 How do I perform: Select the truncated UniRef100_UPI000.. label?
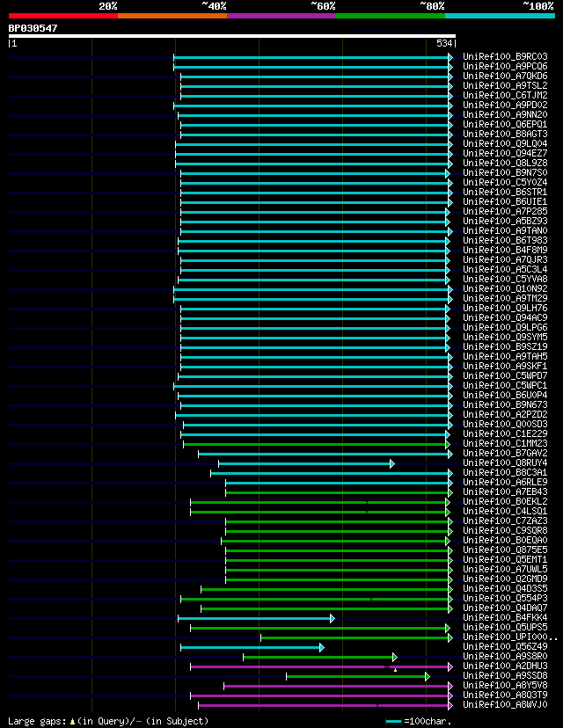click(x=510, y=637)
